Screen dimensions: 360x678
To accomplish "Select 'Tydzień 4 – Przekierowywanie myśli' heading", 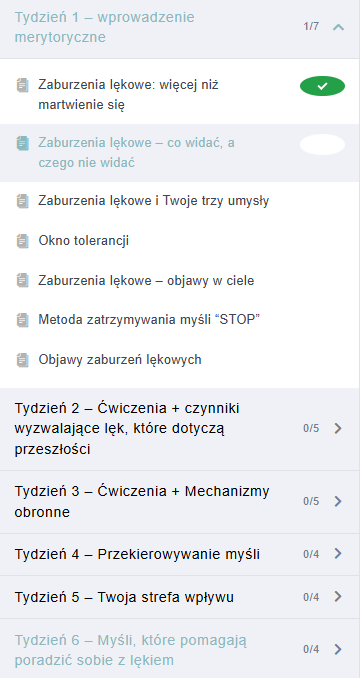I will point(137,554).
